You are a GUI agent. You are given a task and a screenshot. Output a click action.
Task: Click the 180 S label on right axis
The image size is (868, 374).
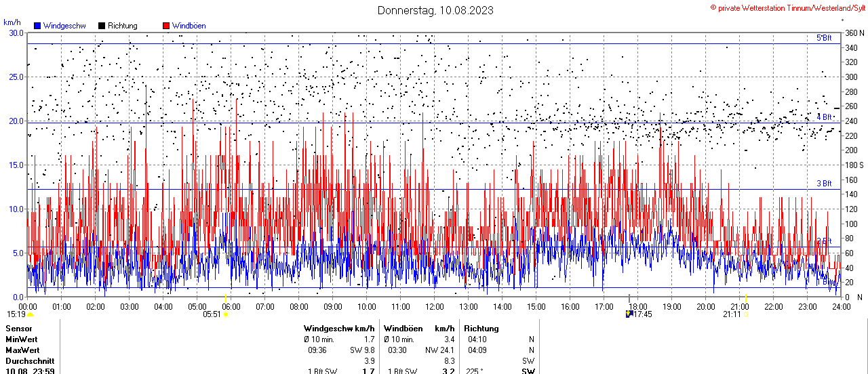click(x=854, y=165)
